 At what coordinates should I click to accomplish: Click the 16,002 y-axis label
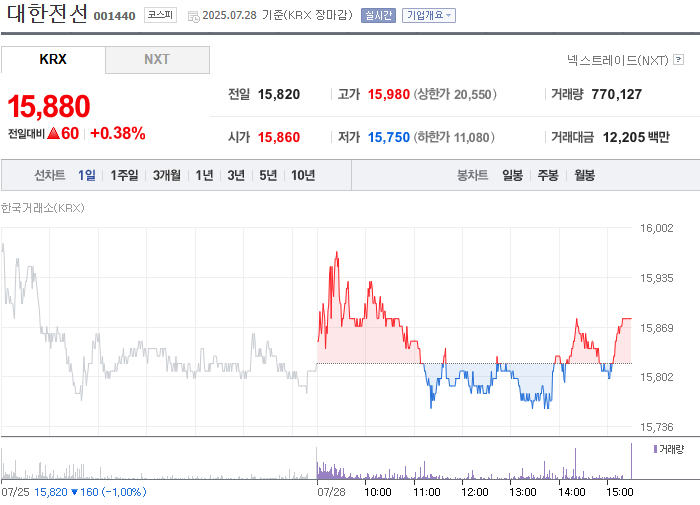click(656, 228)
